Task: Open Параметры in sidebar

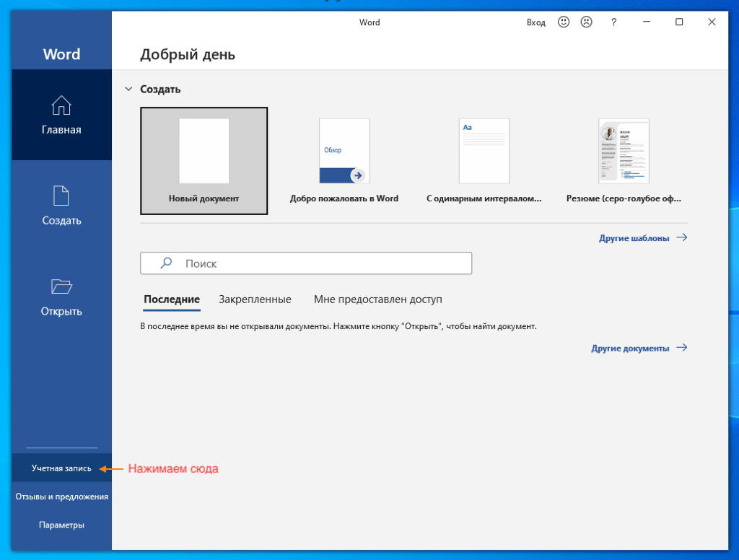Action: click(x=61, y=525)
